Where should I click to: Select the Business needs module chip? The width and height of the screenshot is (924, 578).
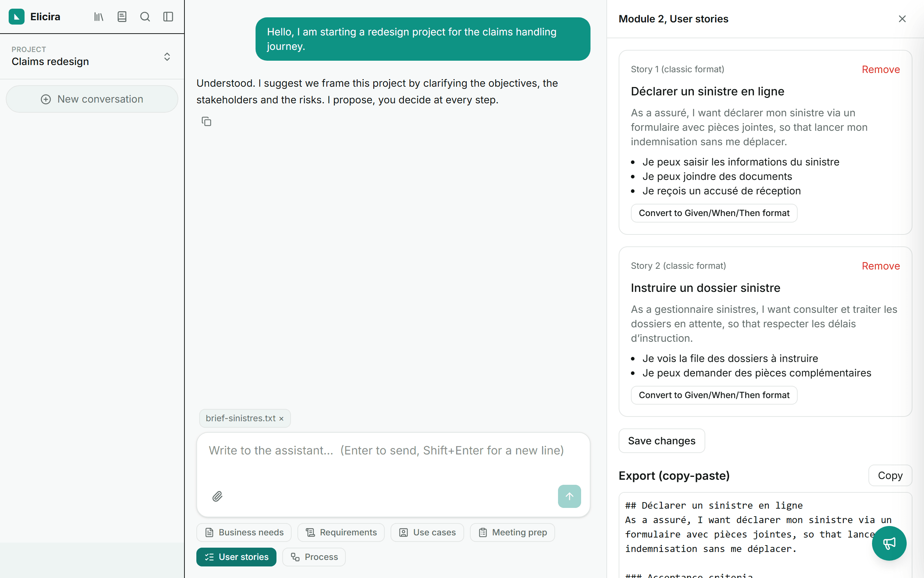point(244,532)
